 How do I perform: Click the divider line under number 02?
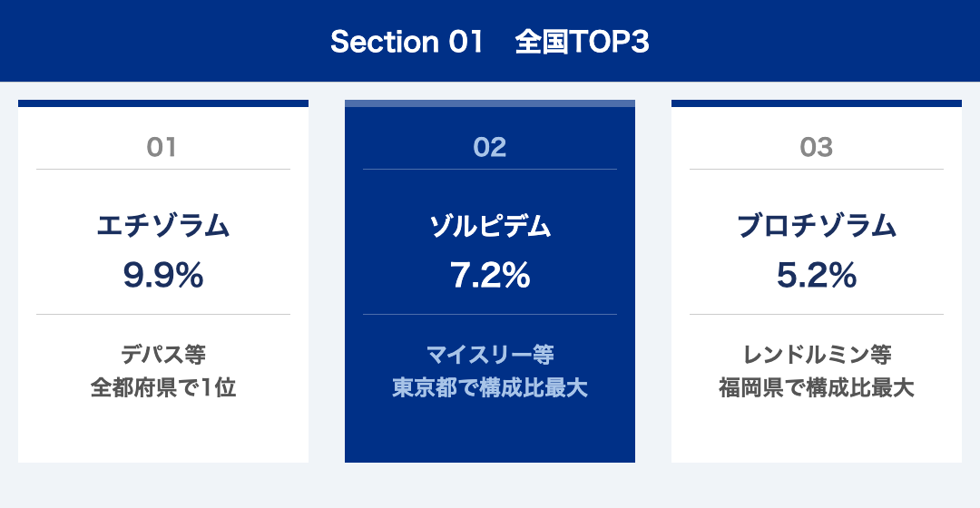tap(490, 170)
